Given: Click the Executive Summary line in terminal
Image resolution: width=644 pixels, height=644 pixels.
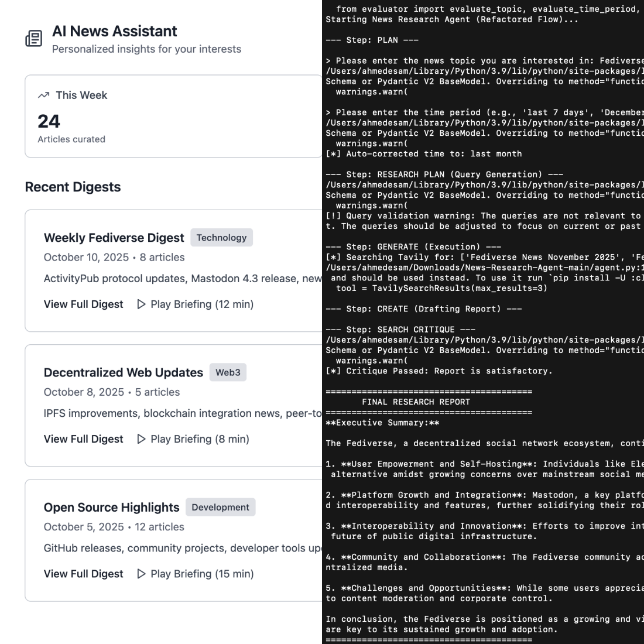Looking at the screenshot, I should tap(382, 423).
